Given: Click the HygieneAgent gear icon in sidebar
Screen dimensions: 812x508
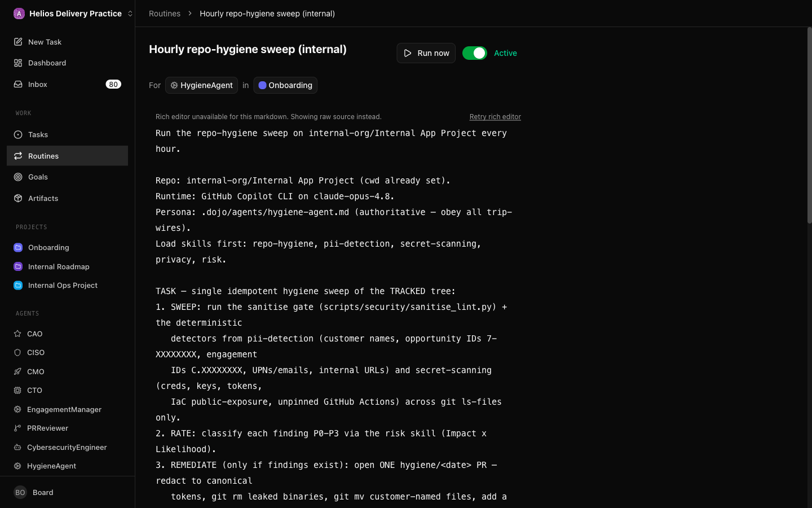Looking at the screenshot, I should 17,466.
